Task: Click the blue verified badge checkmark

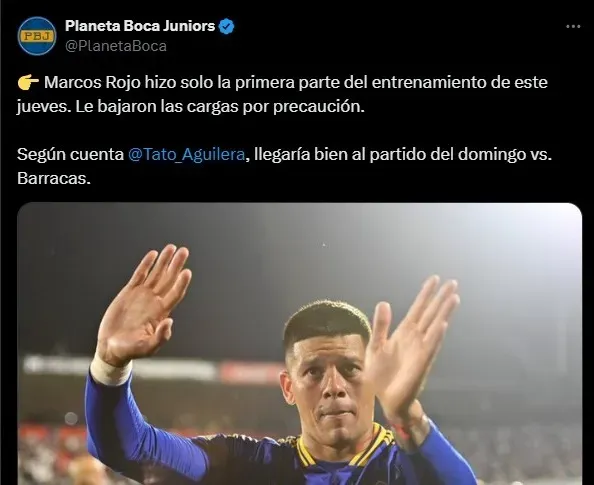Action: click(x=227, y=27)
